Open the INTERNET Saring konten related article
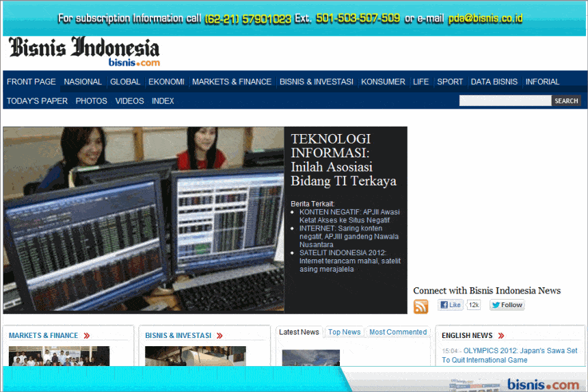Screen dimensions: 588x392 349,236
